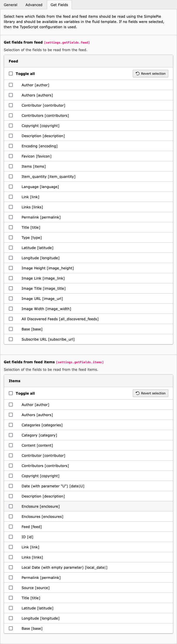Image resolution: width=177 pixels, height=644 pixels.
Task: Select the Get Fields tab
Action: 59,5
